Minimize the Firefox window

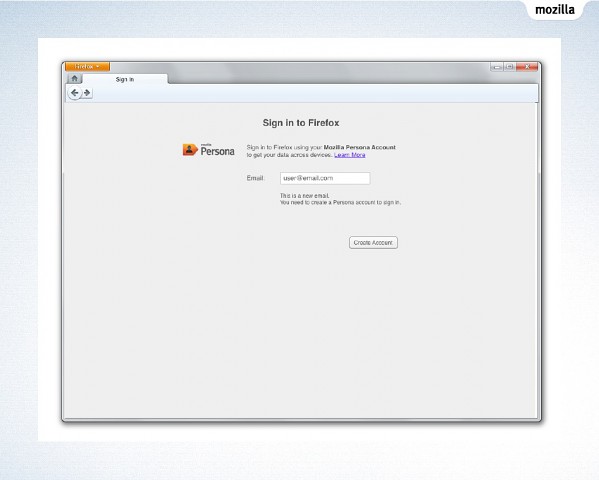[x=497, y=67]
